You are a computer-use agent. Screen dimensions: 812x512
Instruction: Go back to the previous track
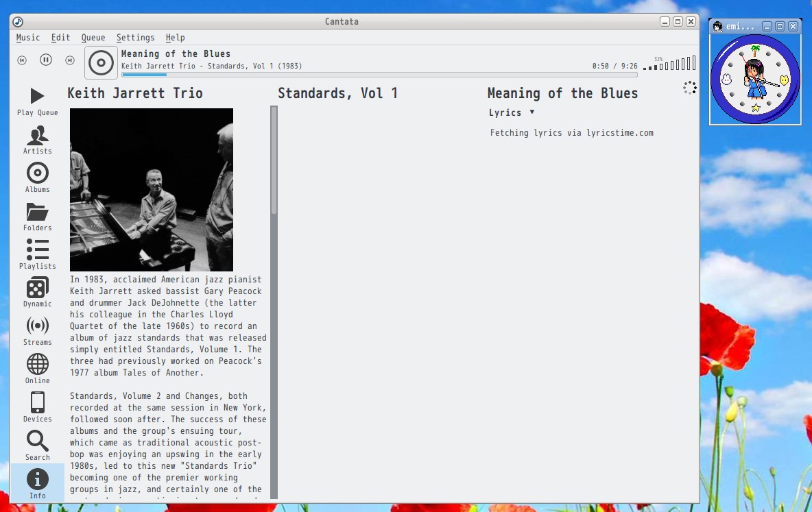tap(22, 60)
